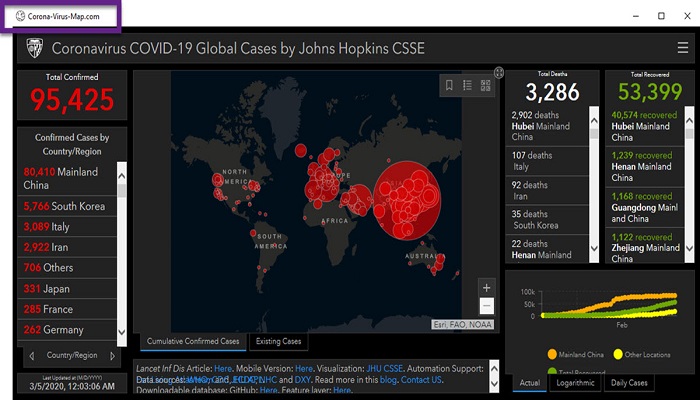Screen dimensions: 700x400
Task: Zoom out on the map with minus button
Action: click(x=486, y=306)
